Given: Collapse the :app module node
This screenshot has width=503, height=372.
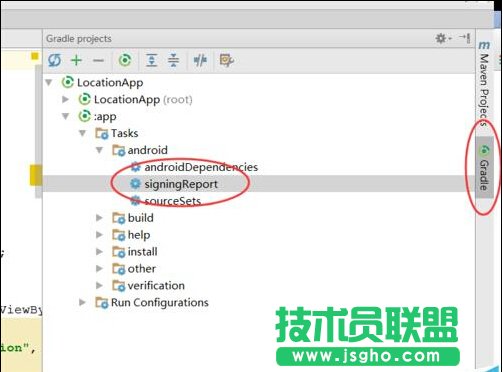Looking at the screenshot, I should pyautogui.click(x=66, y=116).
